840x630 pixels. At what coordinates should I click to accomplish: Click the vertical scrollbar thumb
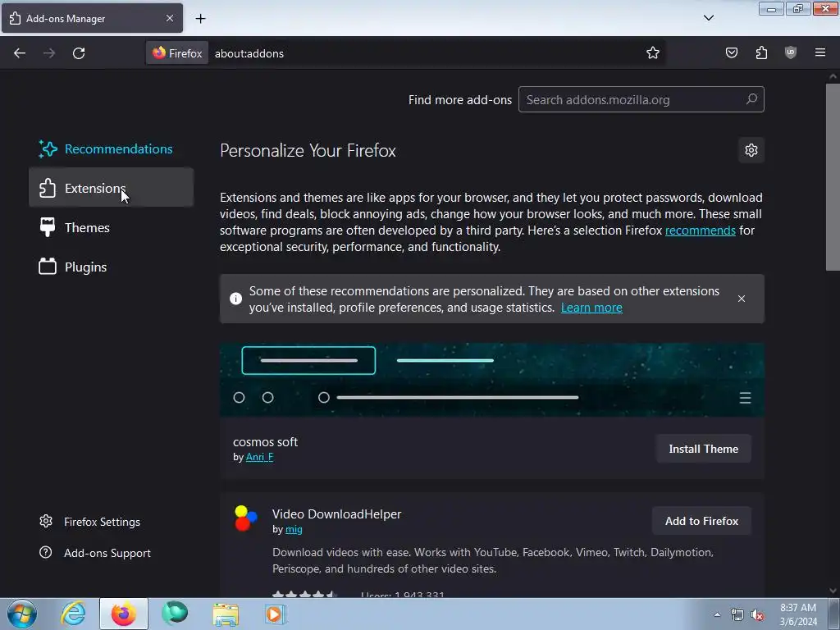click(x=833, y=177)
